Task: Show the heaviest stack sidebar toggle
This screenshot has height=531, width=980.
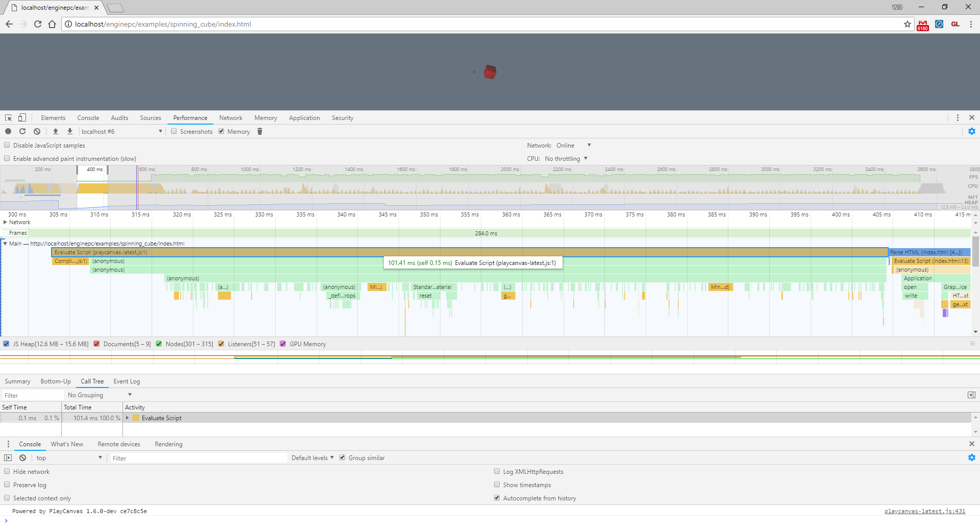Action: (x=971, y=395)
